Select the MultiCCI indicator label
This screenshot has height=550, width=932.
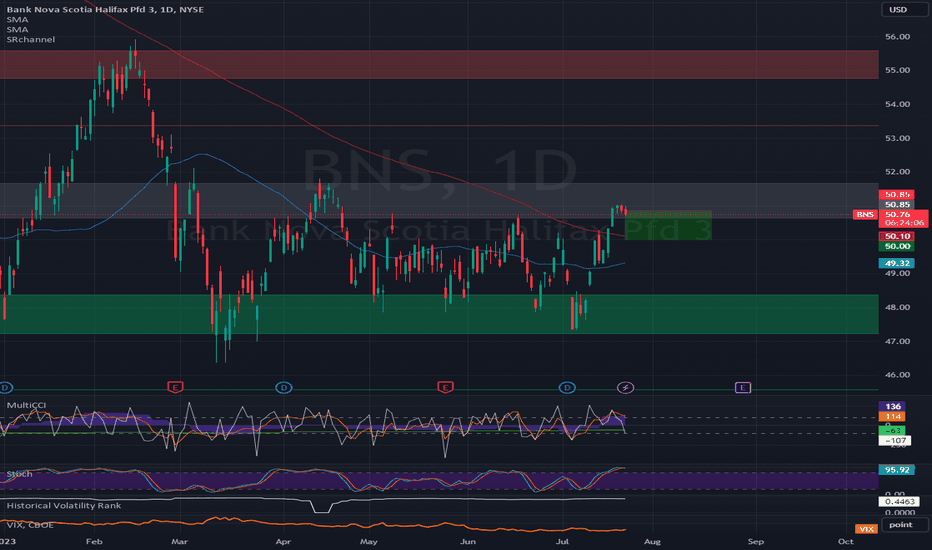click(x=26, y=405)
